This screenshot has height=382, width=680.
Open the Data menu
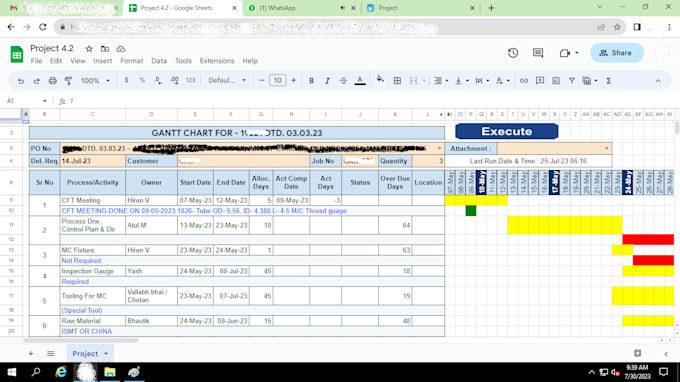[x=159, y=61]
